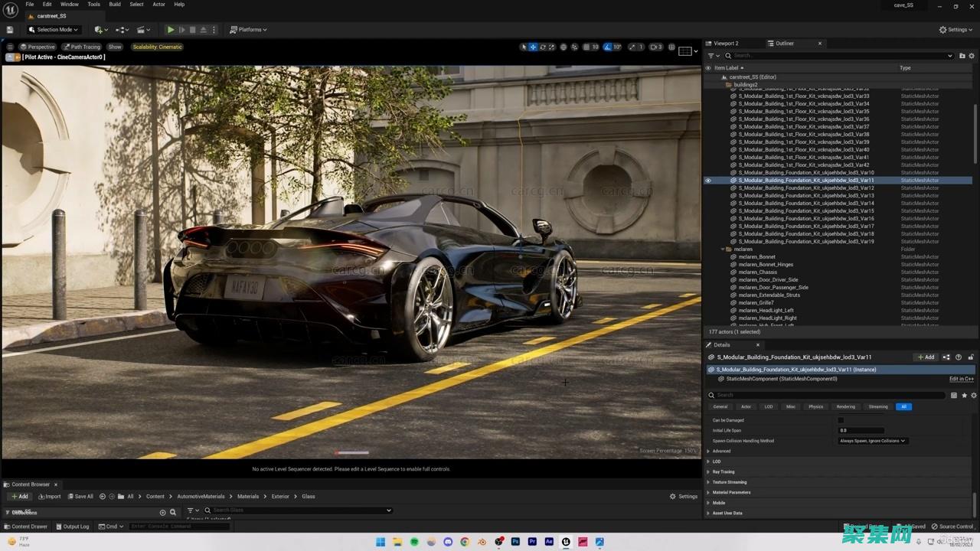
Task: Enable the Can be Damaged checkbox
Action: pos(841,420)
